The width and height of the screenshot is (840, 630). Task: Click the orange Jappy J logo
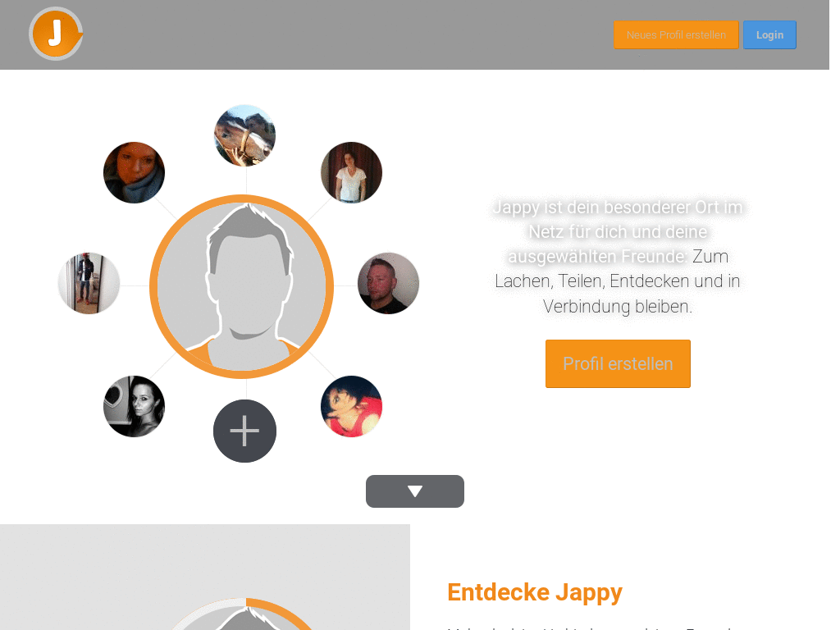[56, 34]
